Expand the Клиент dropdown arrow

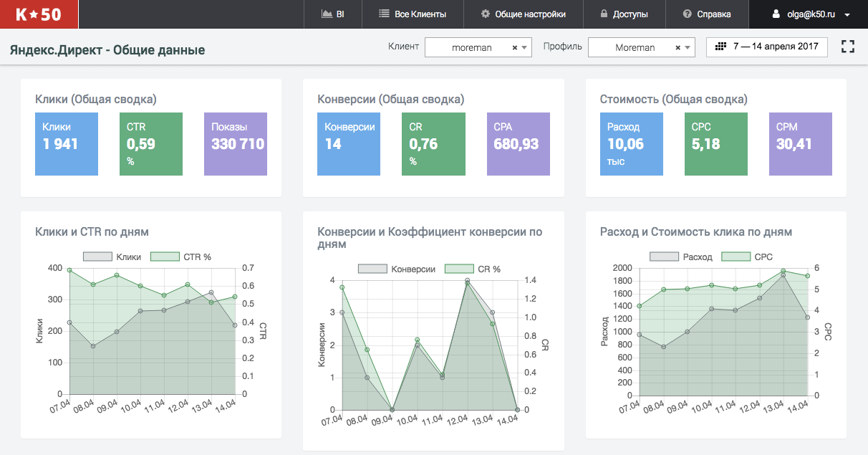click(x=525, y=48)
